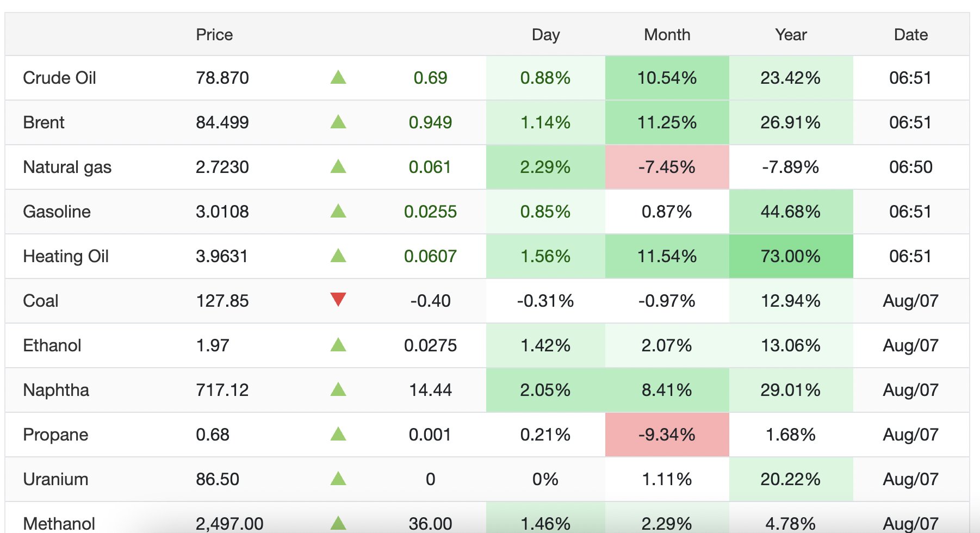The height and width of the screenshot is (533, 980).
Task: Open the Methanol commodity link
Action: (x=59, y=523)
